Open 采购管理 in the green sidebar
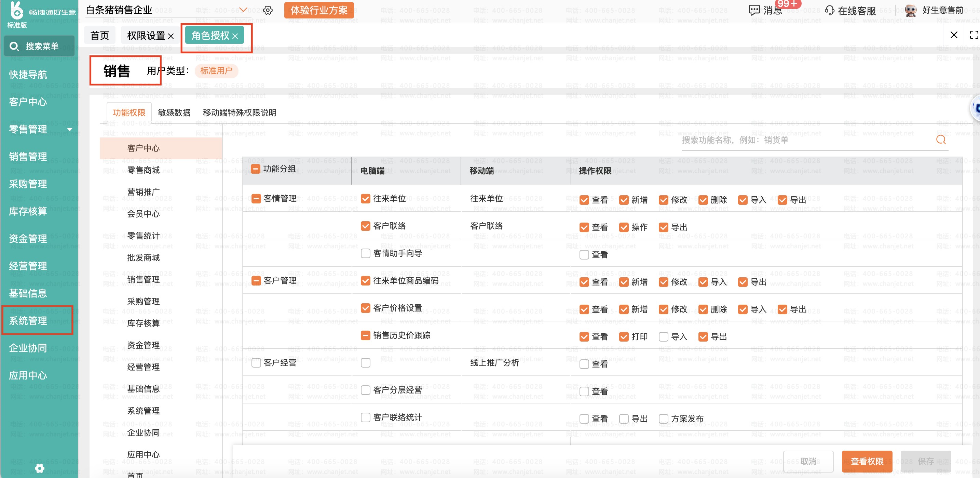Screen dimensions: 980x478 28,184
